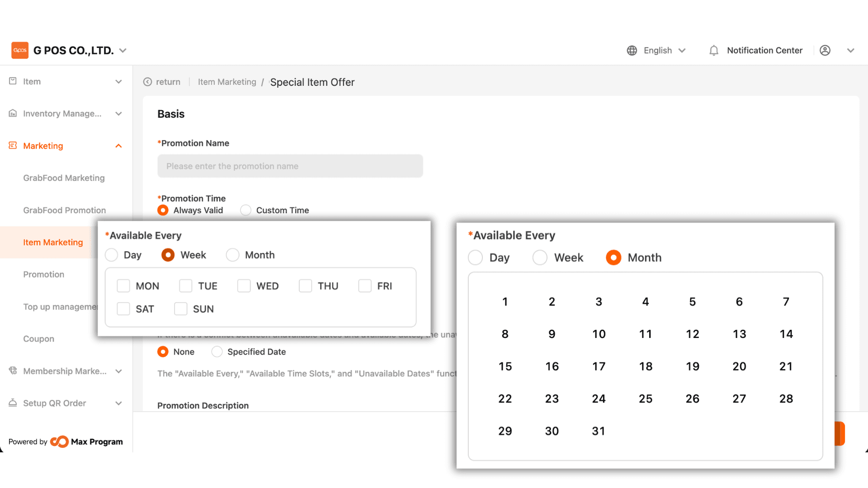Click the return link
This screenshot has height=488, width=868.
point(168,82)
